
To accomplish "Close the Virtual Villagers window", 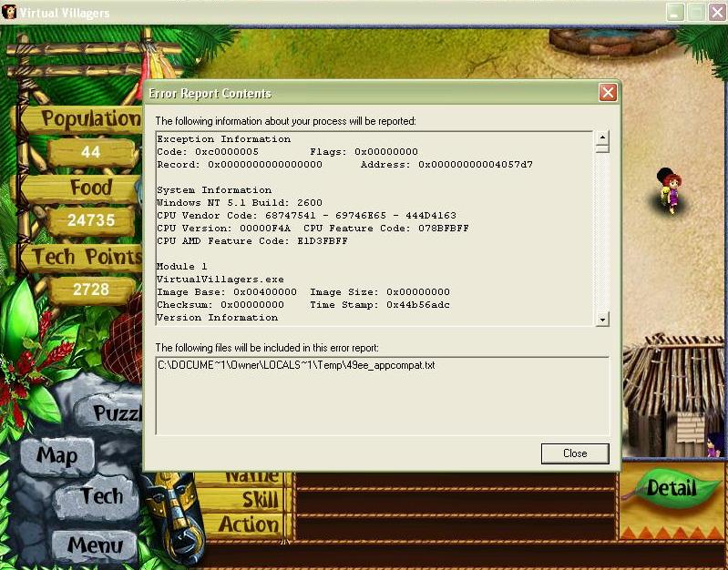I will tap(717, 13).
